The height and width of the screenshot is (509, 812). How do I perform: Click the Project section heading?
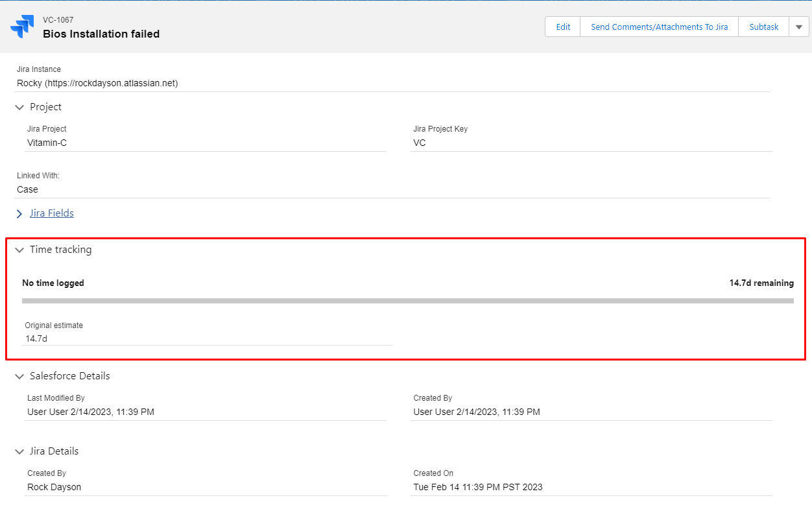pos(45,107)
